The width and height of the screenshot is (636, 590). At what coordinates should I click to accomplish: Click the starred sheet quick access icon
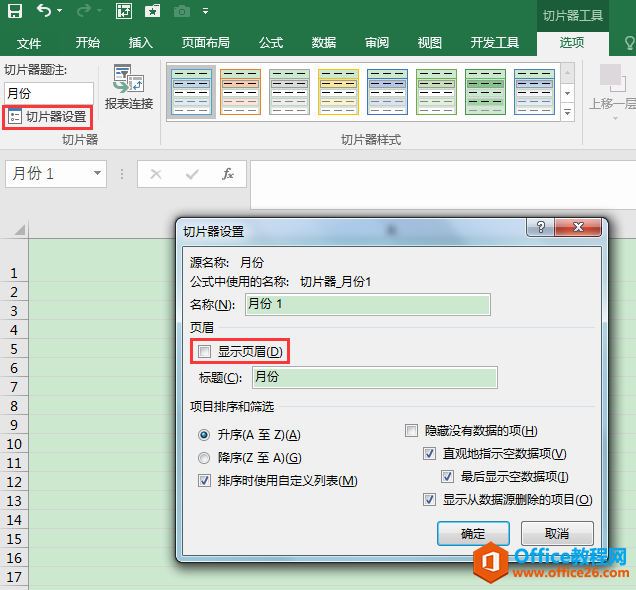click(153, 11)
